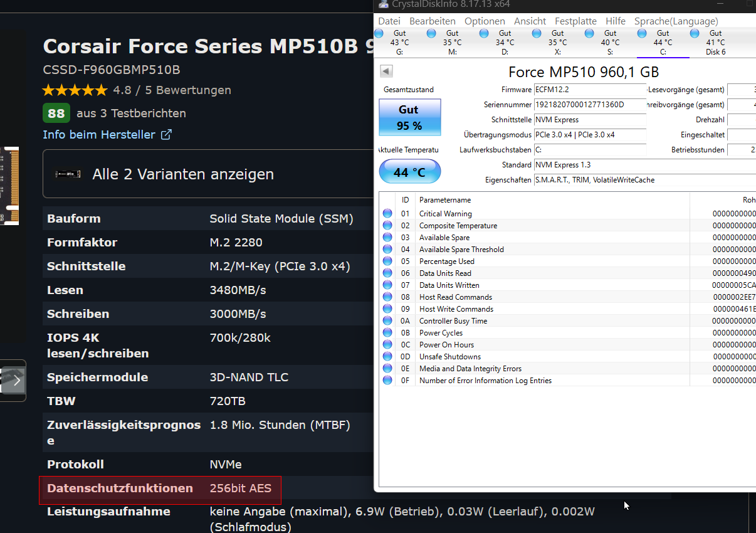Open the Sprache(Language) menu

click(676, 21)
